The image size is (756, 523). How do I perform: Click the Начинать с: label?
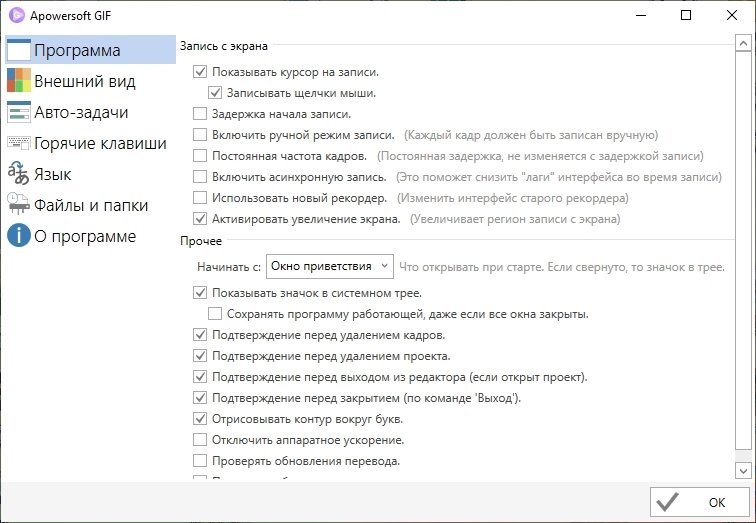pyautogui.click(x=229, y=267)
